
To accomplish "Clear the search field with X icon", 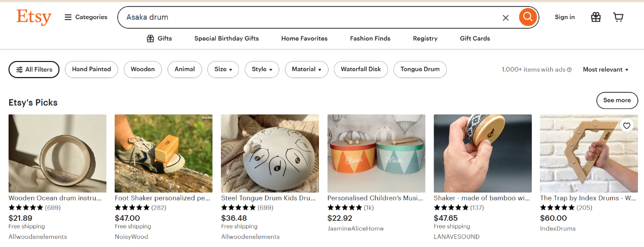I will (506, 18).
